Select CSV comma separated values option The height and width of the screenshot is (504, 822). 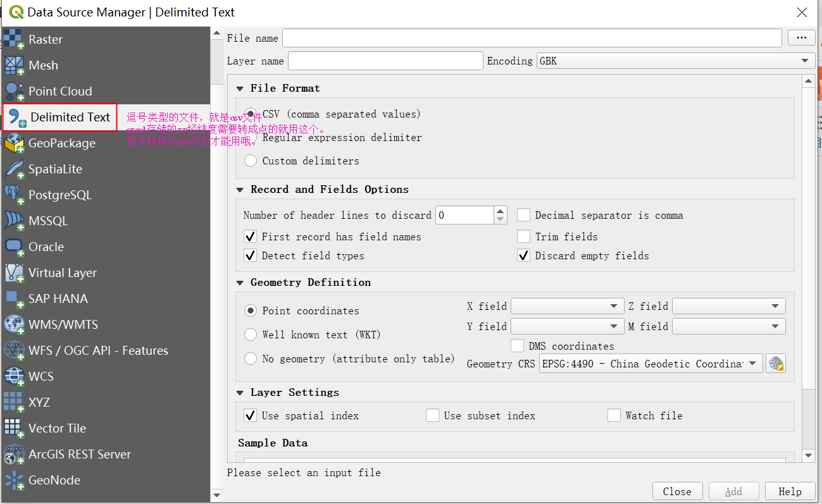click(251, 114)
